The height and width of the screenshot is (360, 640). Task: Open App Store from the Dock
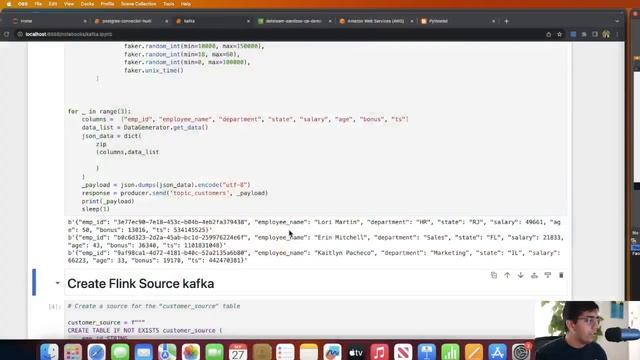tap(498, 352)
